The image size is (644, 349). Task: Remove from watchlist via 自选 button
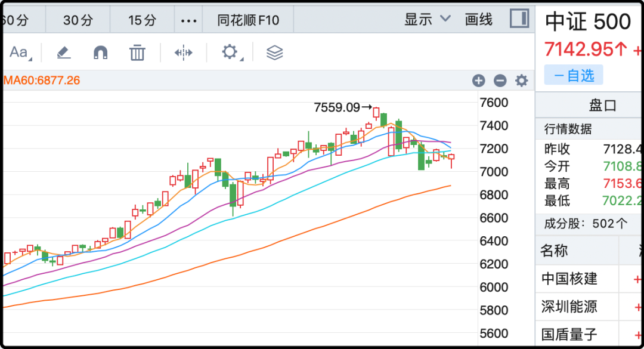pyautogui.click(x=574, y=75)
